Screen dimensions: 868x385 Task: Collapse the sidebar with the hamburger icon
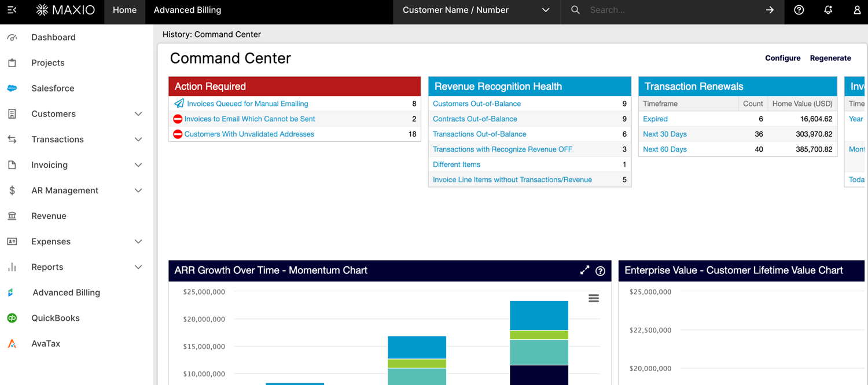click(12, 10)
